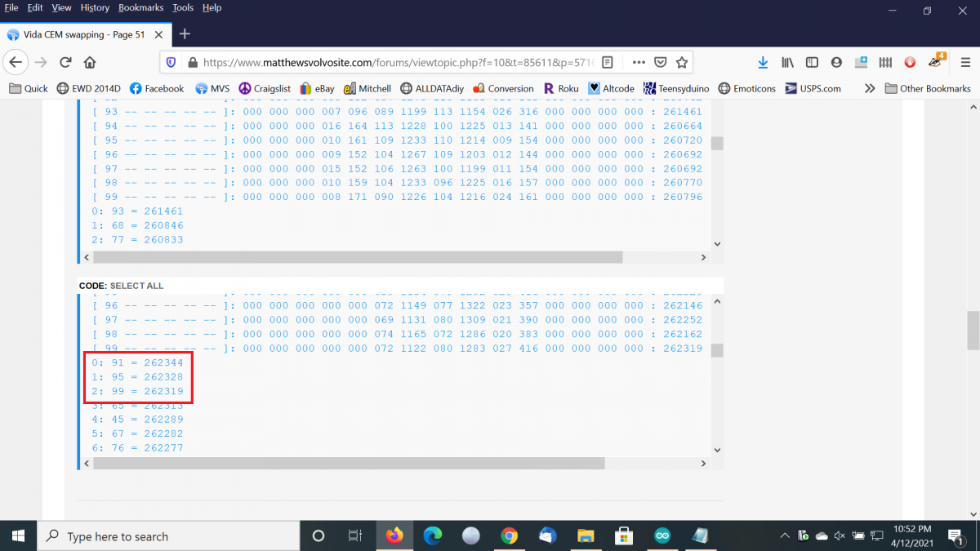This screenshot has width=980, height=551.
Task: Bookmark this page with the star
Action: tap(682, 62)
